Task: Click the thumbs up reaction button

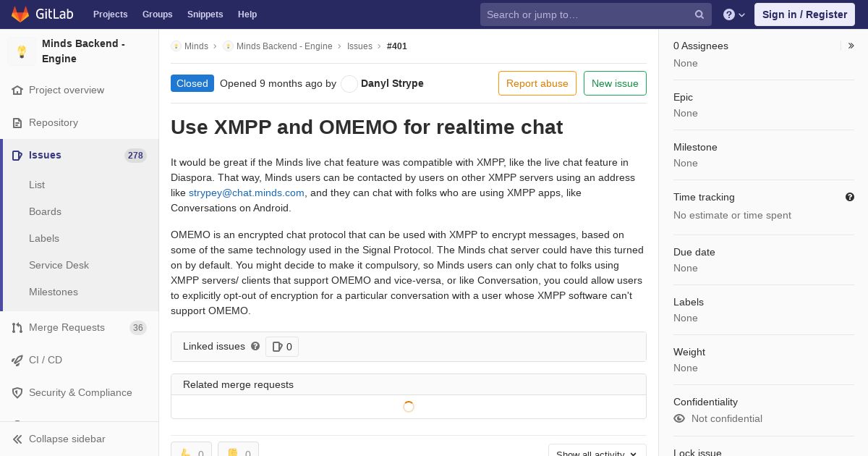Action: [x=191, y=451]
